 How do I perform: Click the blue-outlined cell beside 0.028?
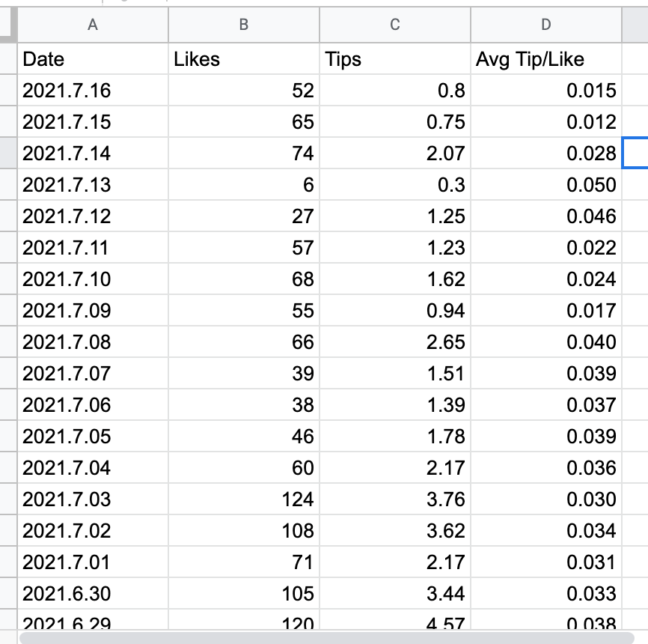(x=635, y=153)
